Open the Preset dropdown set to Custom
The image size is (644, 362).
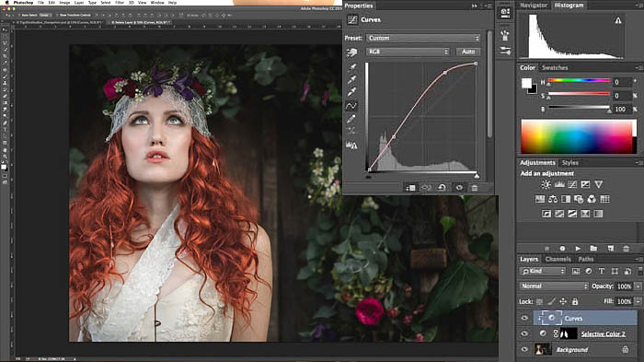[x=423, y=38]
